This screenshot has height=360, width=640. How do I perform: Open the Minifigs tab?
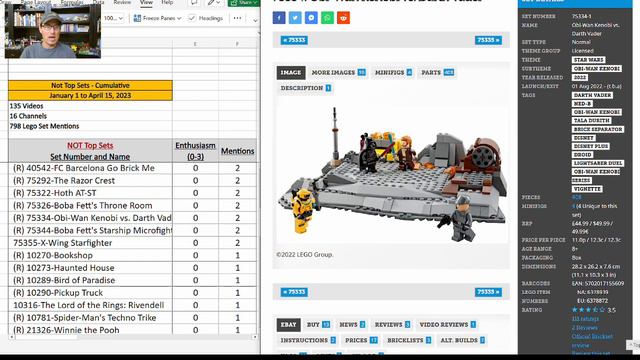pyautogui.click(x=393, y=72)
